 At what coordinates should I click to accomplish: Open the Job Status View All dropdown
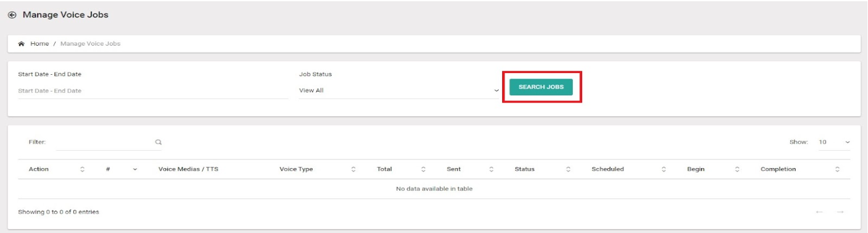point(398,91)
